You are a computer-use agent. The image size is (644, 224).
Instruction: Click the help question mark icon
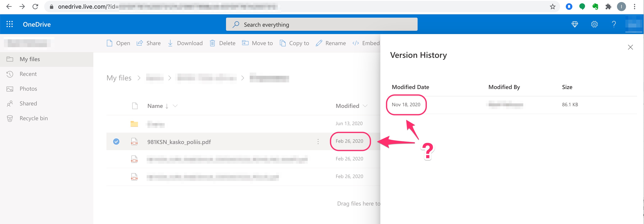[613, 24]
